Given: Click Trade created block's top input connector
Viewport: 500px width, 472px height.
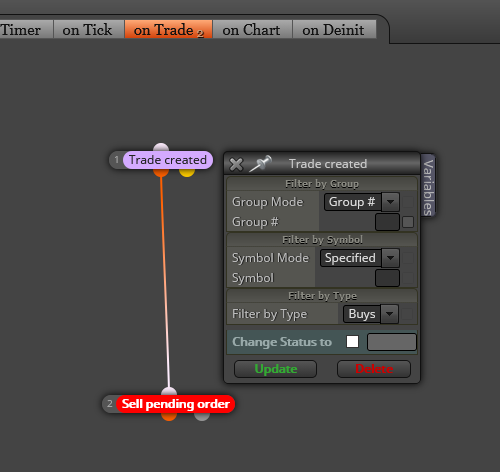Looking at the screenshot, I should 161,148.
